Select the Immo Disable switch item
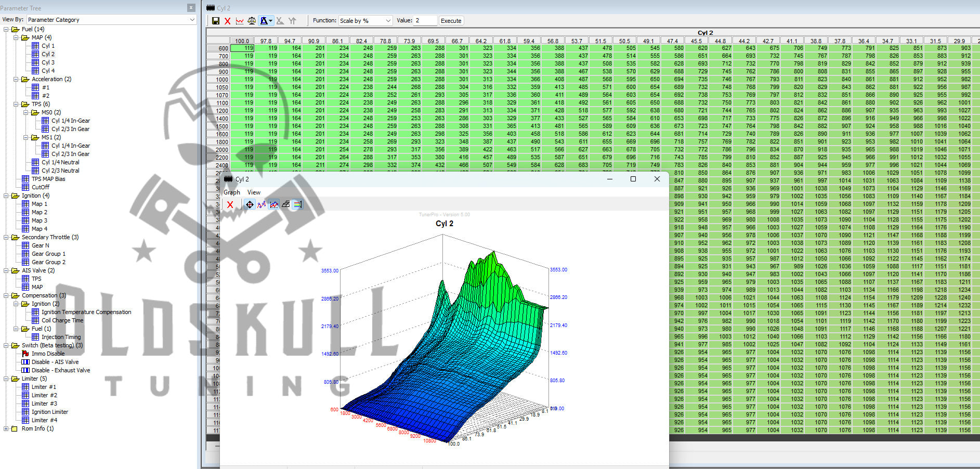 click(48, 354)
